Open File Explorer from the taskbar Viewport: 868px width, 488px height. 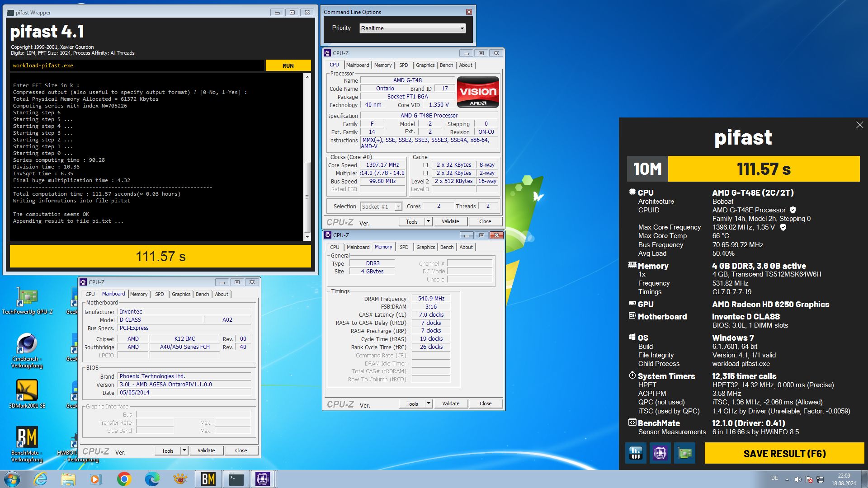pyautogui.click(x=68, y=479)
